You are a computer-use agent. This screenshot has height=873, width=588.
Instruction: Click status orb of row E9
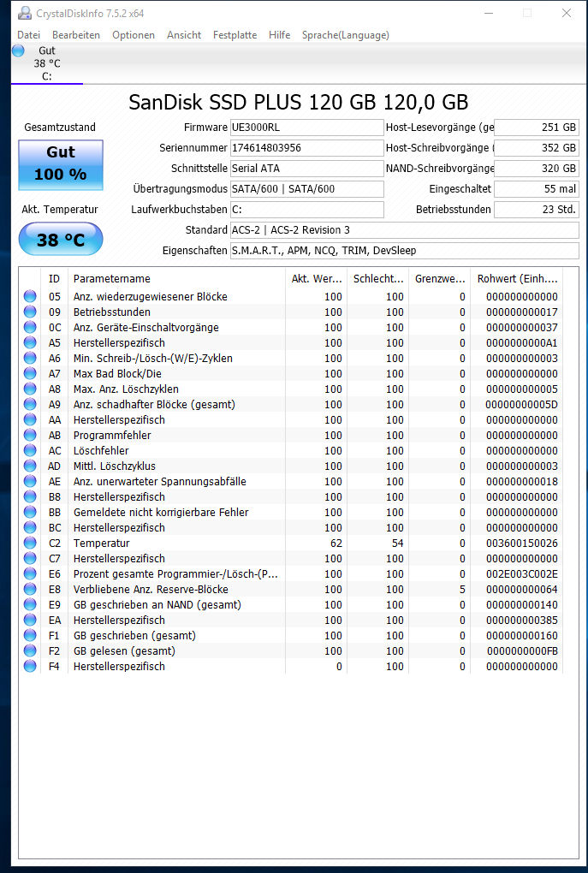coord(29,604)
